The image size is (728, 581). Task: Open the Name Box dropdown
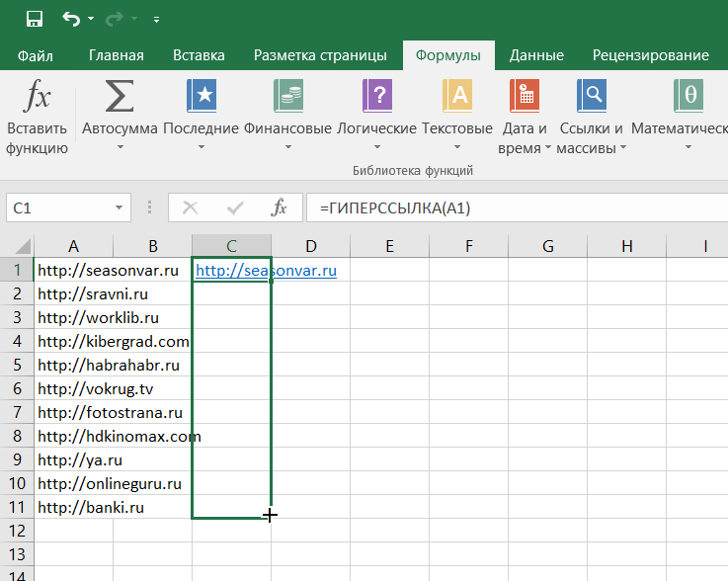point(120,207)
